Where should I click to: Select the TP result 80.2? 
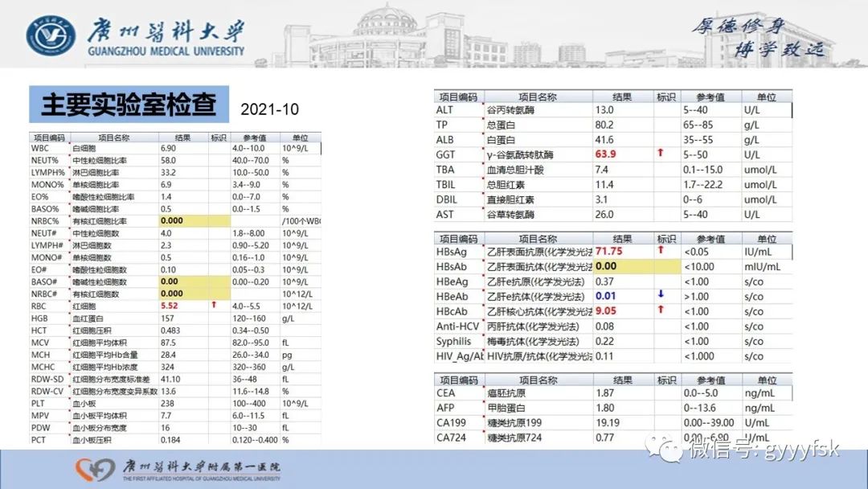pyautogui.click(x=604, y=125)
